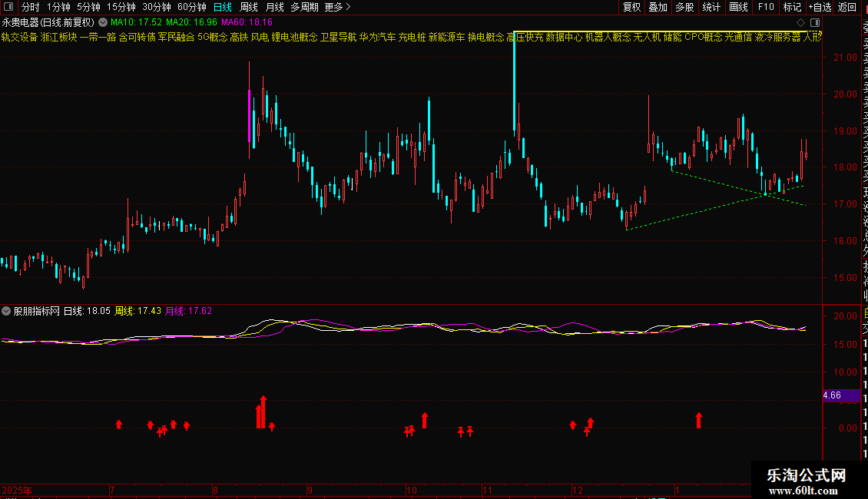Switch to the 分时 view

31,7
